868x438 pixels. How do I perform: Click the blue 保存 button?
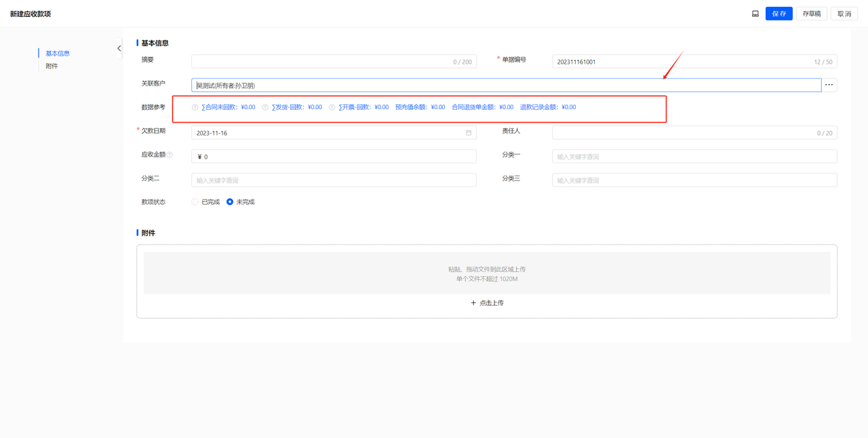pos(778,14)
